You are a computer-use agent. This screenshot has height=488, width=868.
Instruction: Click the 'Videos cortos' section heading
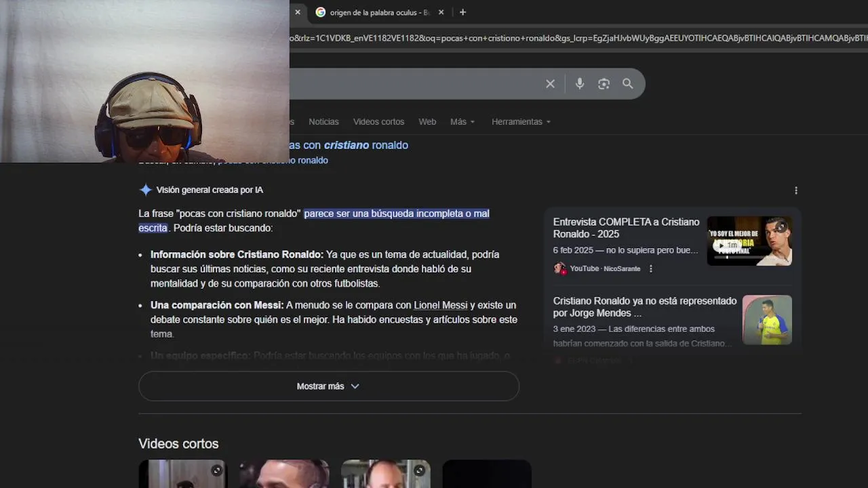(x=178, y=444)
